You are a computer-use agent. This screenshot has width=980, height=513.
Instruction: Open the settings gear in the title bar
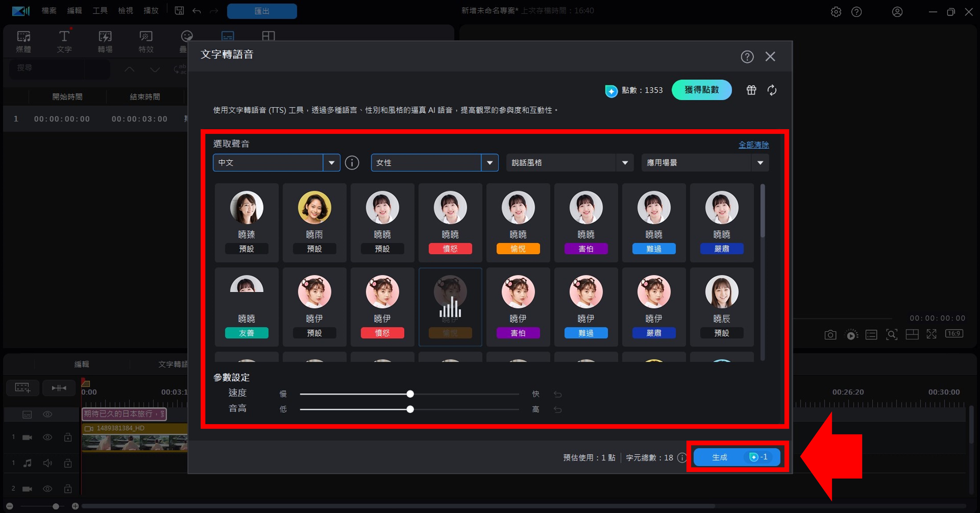(836, 12)
